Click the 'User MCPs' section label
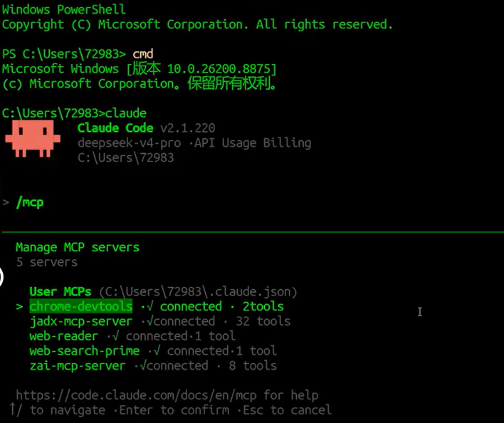Viewport: 504px width, 423px height. (x=61, y=291)
